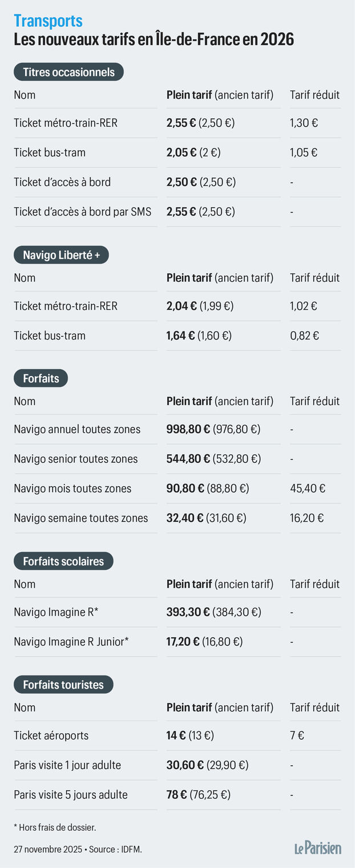This screenshot has height=868, width=355.
Task: Click the Forfaits scolaires section pill
Action: coord(63,561)
